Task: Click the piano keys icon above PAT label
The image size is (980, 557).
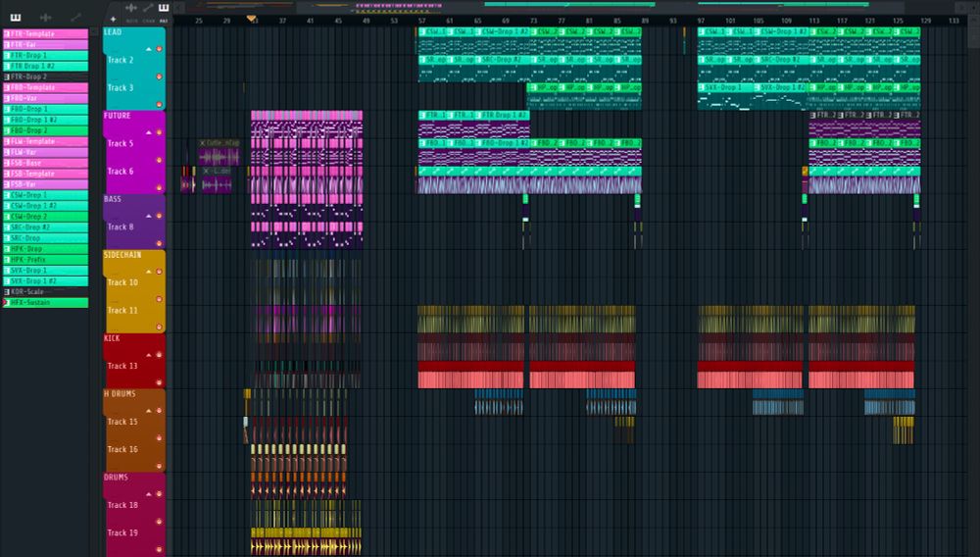Action: (164, 8)
